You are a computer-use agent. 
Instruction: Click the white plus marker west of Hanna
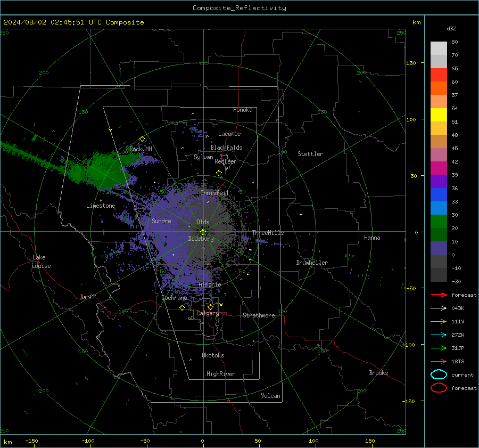pyautogui.click(x=301, y=214)
